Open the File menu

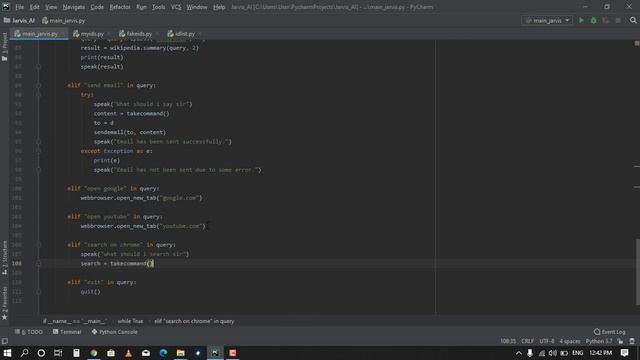[19, 7]
